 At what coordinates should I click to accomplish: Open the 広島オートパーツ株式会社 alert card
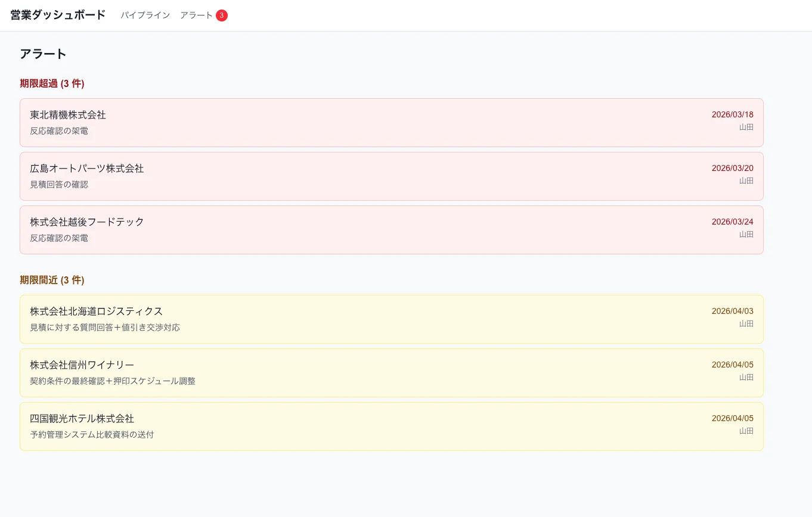[391, 176]
